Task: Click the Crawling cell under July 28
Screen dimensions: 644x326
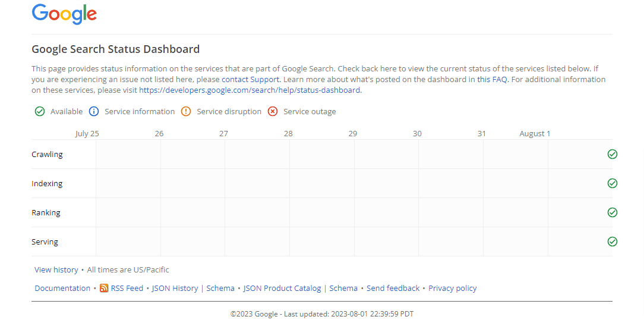Action: (x=321, y=154)
